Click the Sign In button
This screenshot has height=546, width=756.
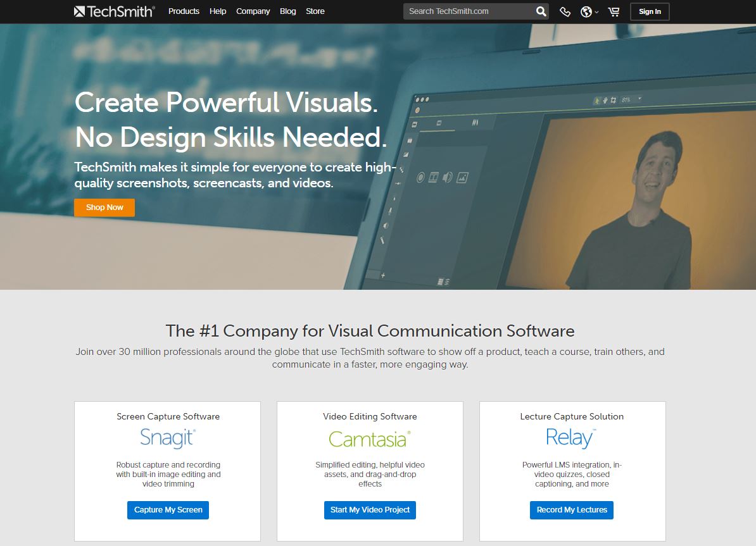(x=650, y=11)
